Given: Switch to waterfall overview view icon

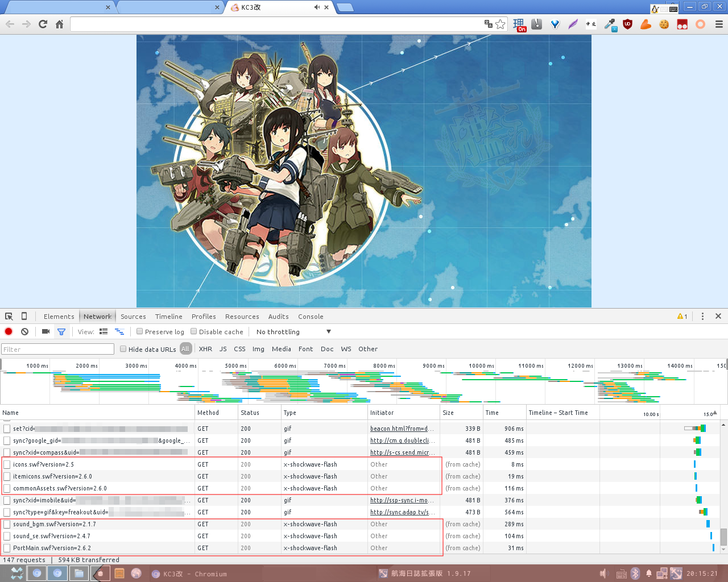Looking at the screenshot, I should (x=119, y=331).
